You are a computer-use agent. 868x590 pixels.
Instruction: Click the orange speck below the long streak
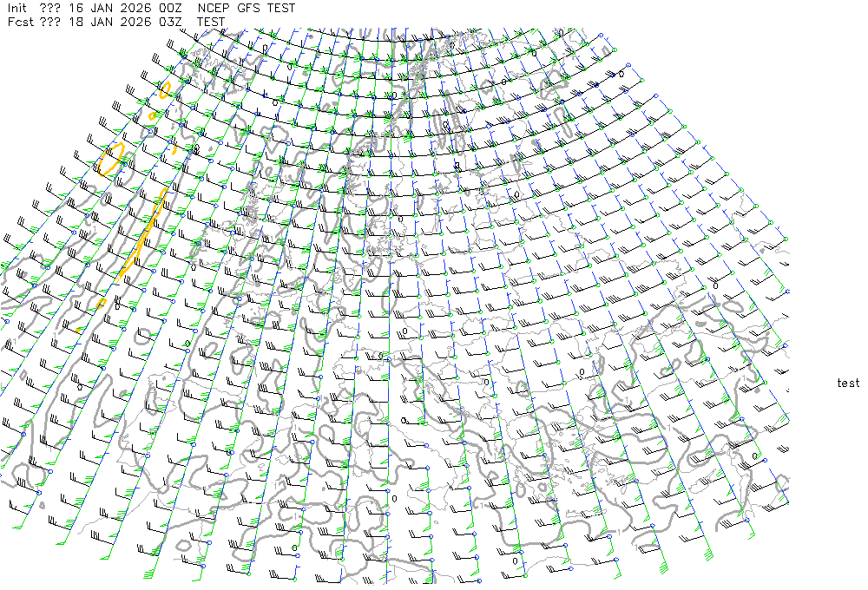pyautogui.click(x=102, y=303)
